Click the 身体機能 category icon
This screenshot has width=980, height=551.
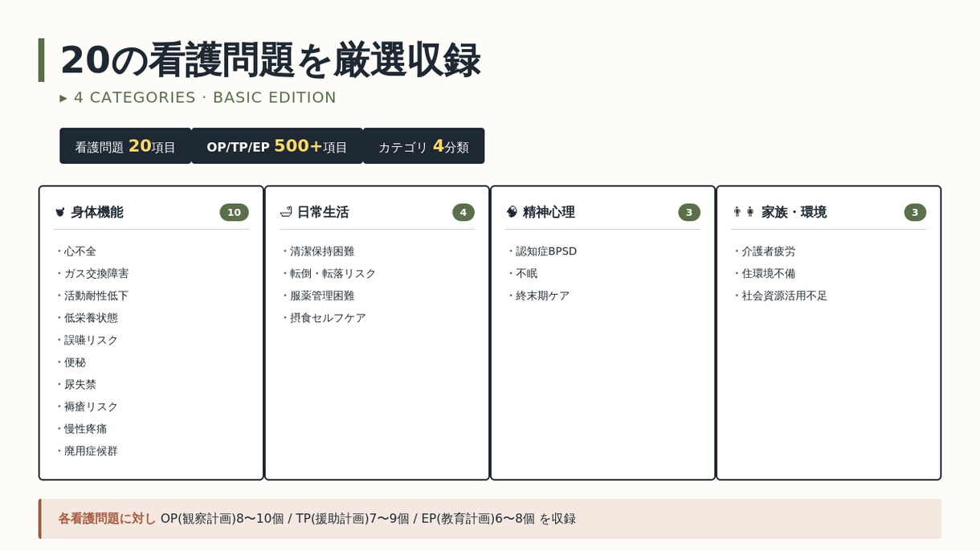(x=59, y=212)
